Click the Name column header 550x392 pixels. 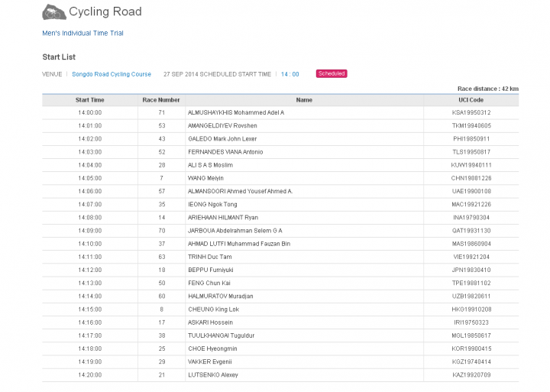(x=304, y=100)
